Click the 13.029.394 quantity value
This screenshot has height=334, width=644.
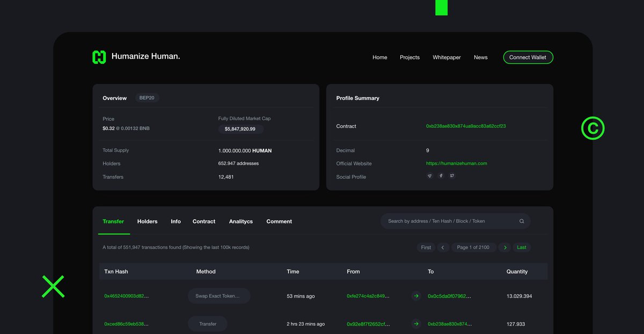519,296
